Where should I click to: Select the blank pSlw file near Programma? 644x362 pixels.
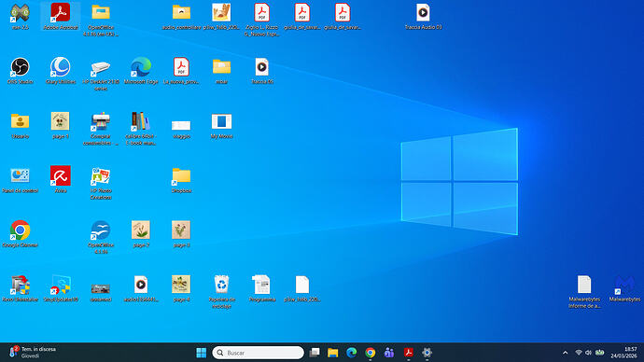tap(301, 288)
